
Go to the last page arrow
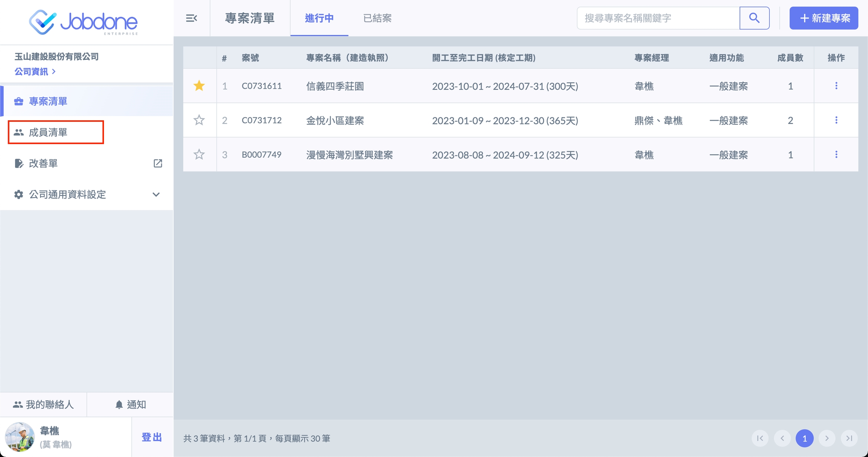849,439
